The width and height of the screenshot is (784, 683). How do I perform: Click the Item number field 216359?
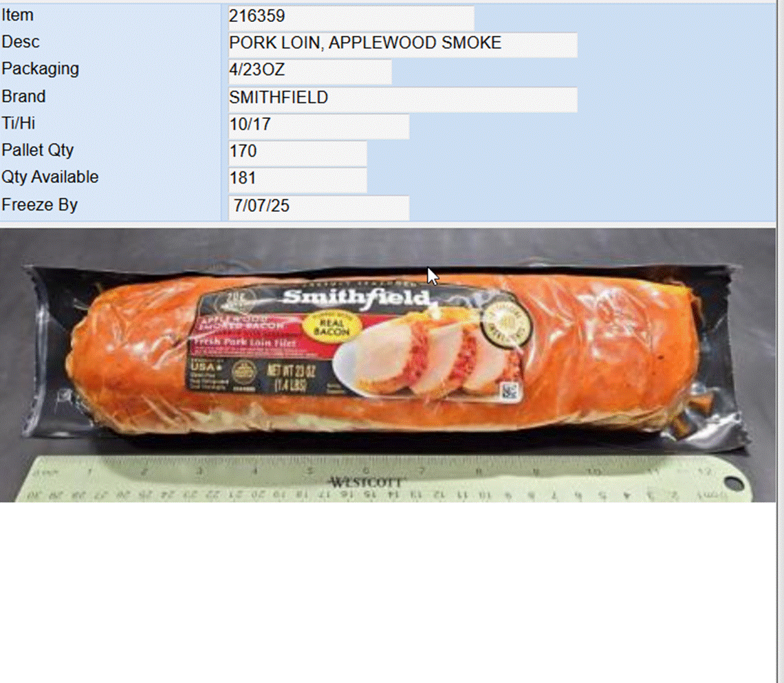click(351, 17)
